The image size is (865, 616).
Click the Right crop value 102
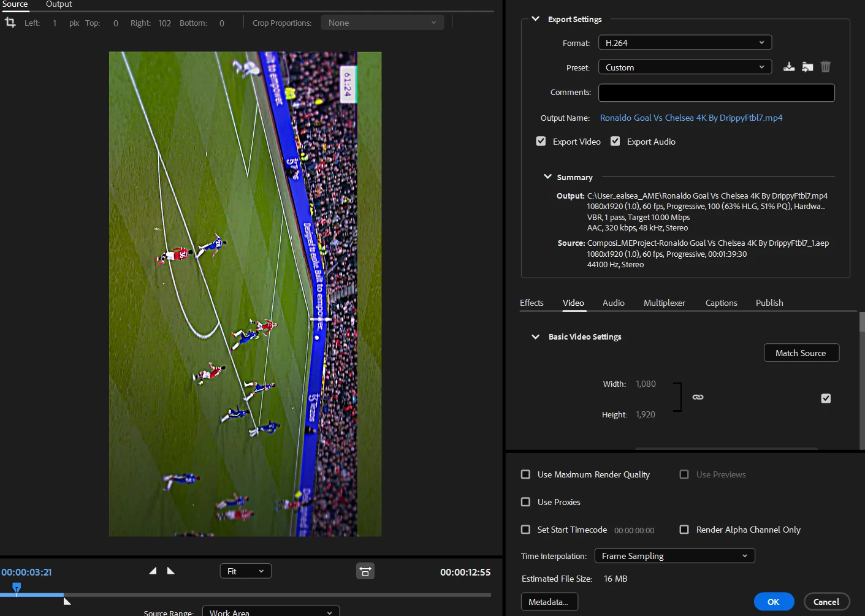[x=164, y=23]
